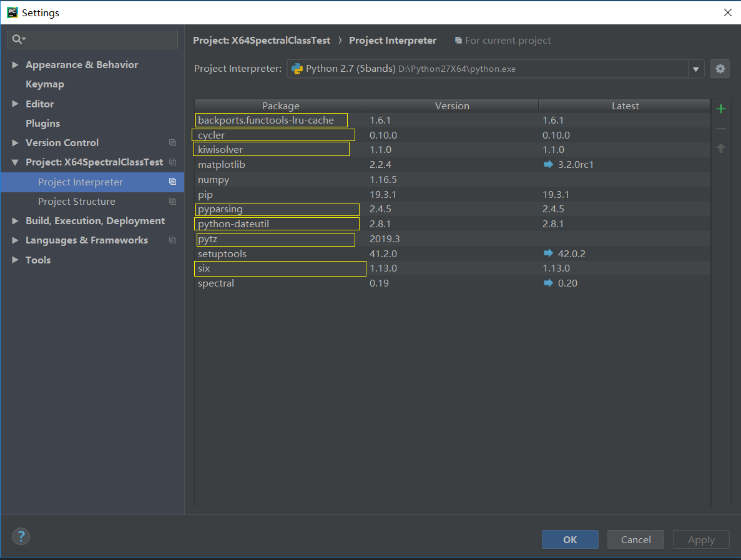
Task: Click project-level icon beside Project: X64SpectralClassTest
Action: coord(172,162)
